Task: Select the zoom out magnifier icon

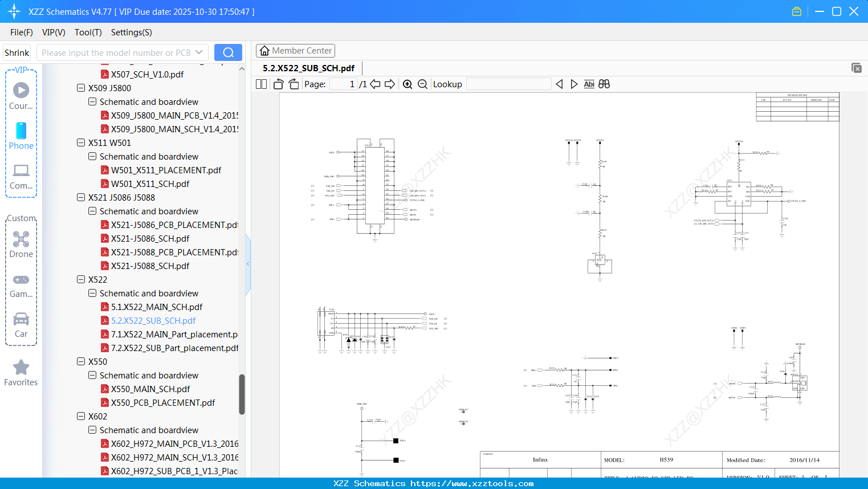Action: pyautogui.click(x=422, y=84)
